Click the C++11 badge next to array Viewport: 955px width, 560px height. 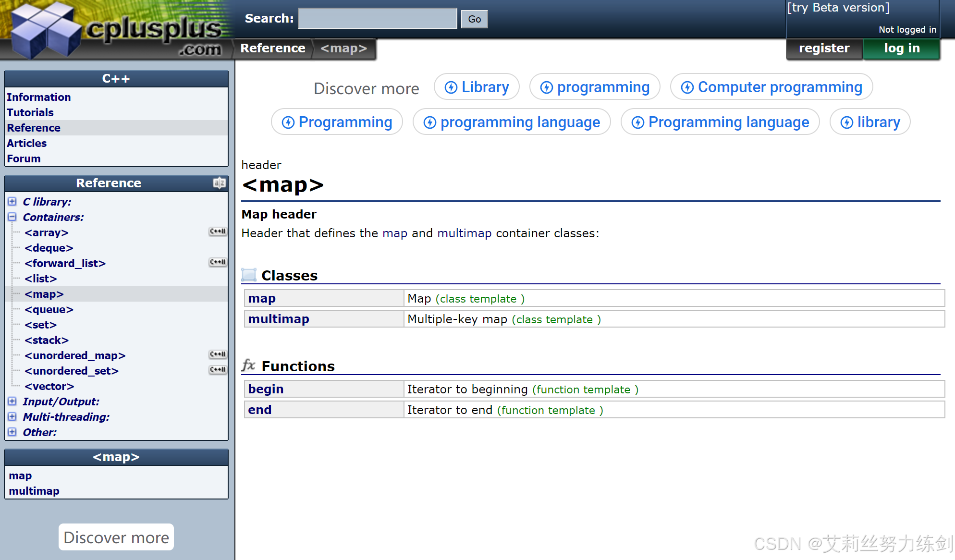coord(217,232)
